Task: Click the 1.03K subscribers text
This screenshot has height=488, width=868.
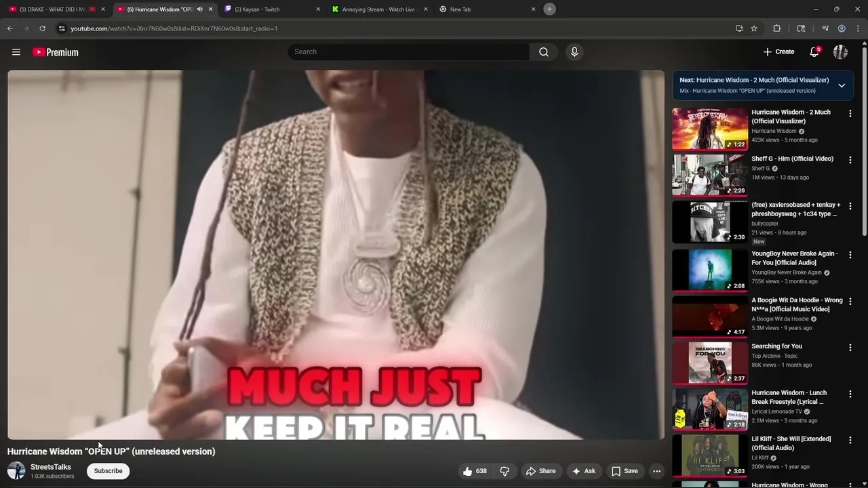Action: tap(52, 476)
